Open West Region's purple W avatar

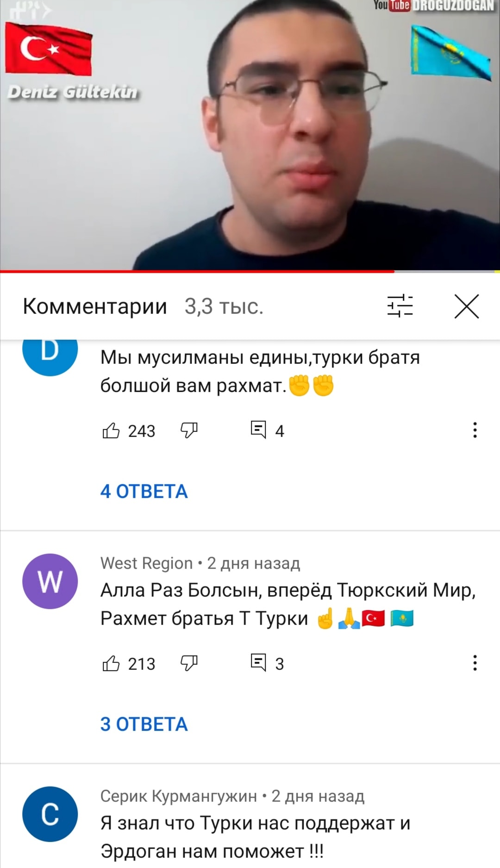coord(50,581)
